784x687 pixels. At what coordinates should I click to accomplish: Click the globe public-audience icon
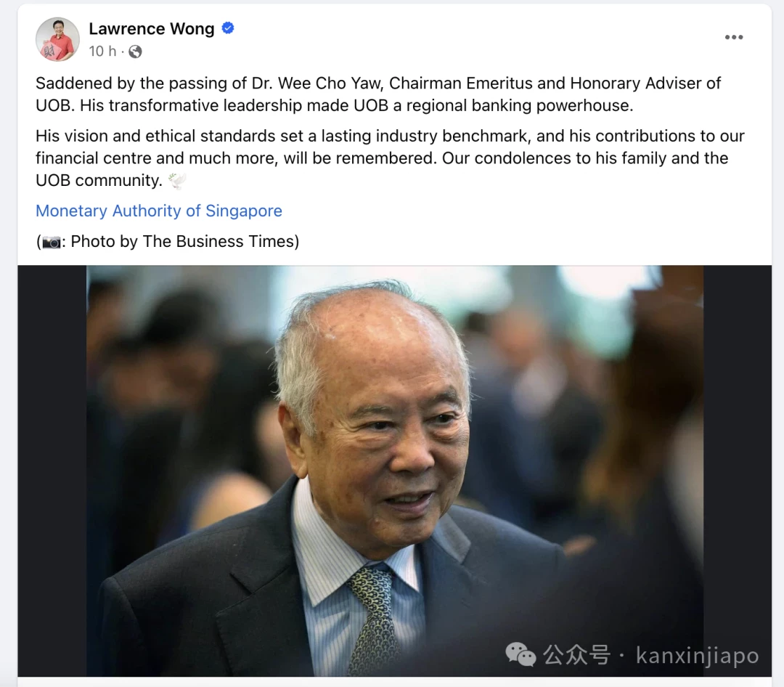click(x=135, y=52)
